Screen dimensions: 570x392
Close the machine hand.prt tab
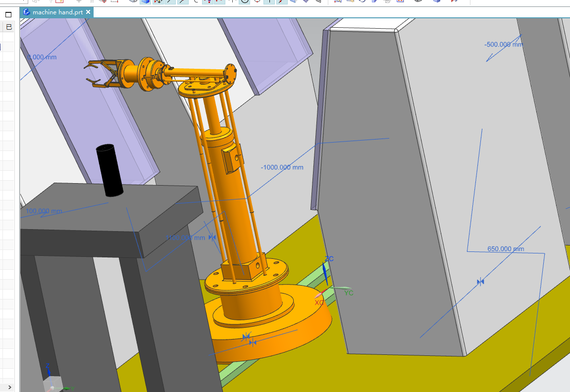pyautogui.click(x=88, y=12)
